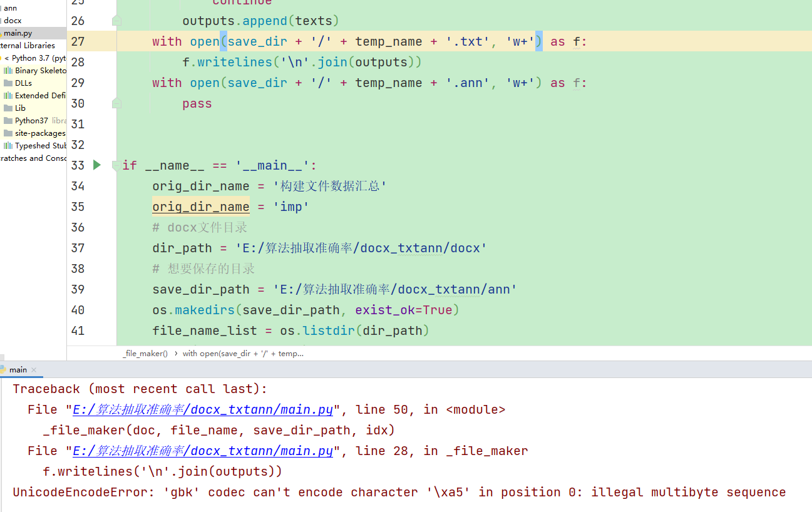Collapse the code fold marker on line 30
The width and height of the screenshot is (812, 512).
116,103
